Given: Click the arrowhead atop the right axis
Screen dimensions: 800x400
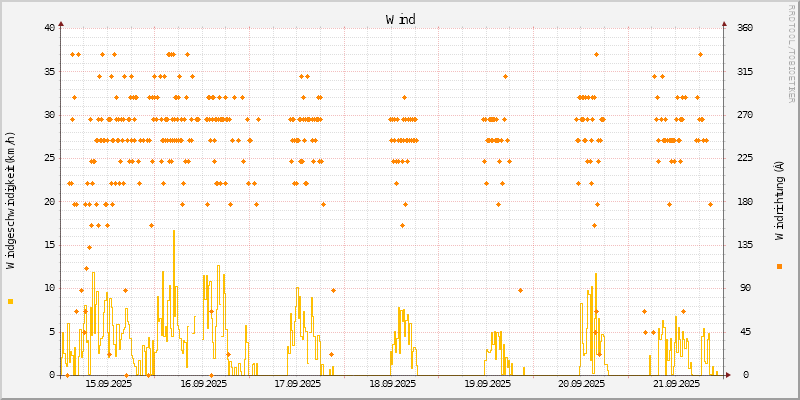Looking at the screenshot, I should 725,23.
